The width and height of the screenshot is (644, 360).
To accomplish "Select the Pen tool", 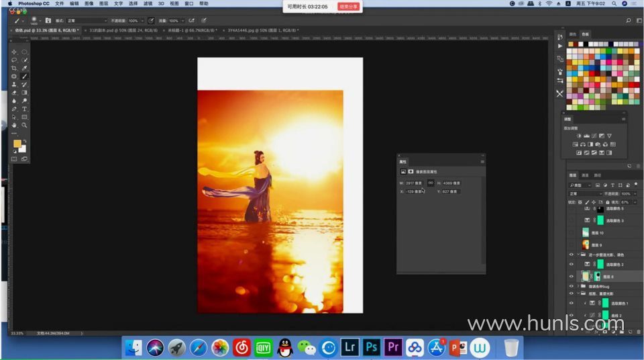I will click(14, 109).
